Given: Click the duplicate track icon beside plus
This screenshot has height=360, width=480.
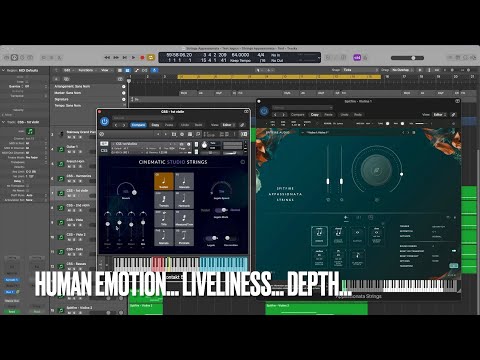Looking at the screenshot, I should click(x=66, y=79).
